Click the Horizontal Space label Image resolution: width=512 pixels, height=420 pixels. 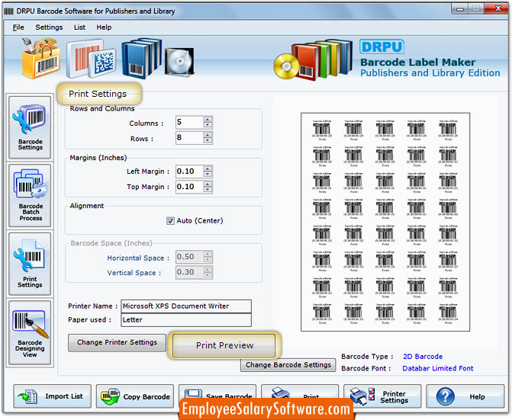tap(138, 258)
